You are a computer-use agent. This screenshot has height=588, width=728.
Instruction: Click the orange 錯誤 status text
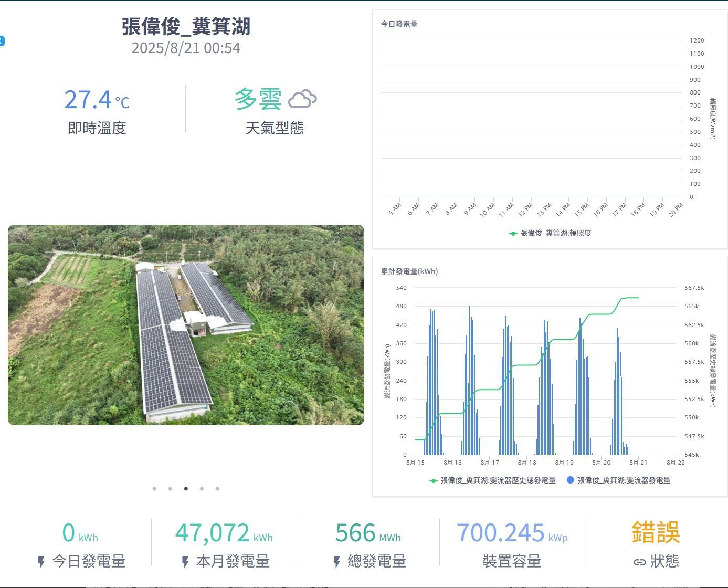click(x=656, y=532)
